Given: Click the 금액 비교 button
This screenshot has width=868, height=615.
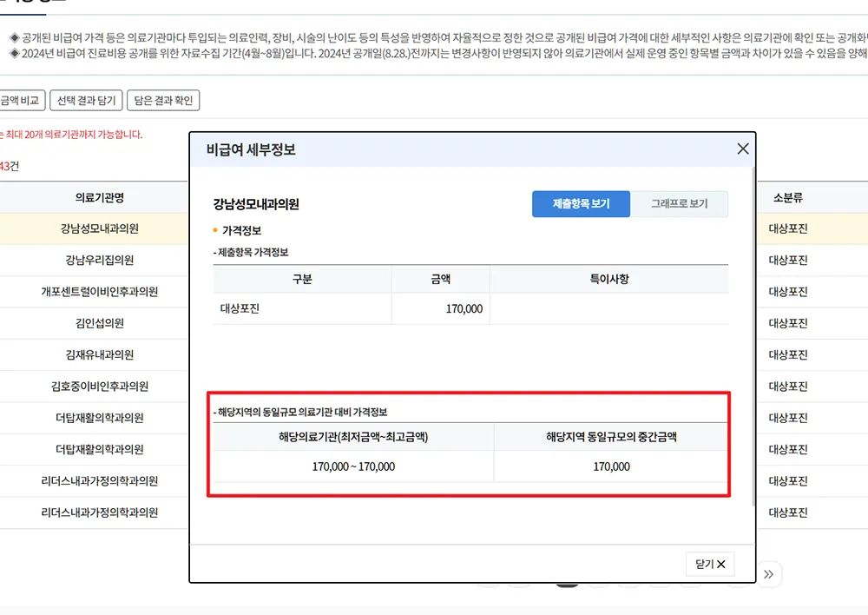Looking at the screenshot, I should tap(19, 100).
